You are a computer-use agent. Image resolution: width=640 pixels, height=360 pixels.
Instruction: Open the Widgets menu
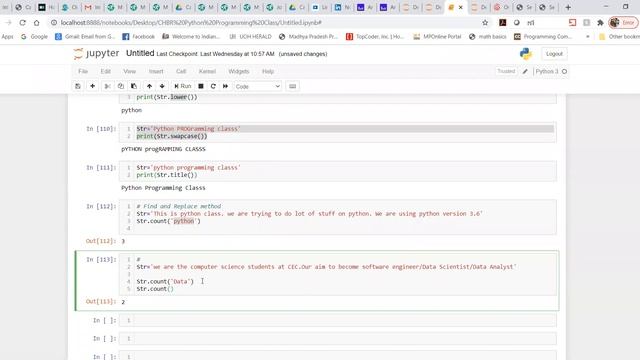(239, 71)
